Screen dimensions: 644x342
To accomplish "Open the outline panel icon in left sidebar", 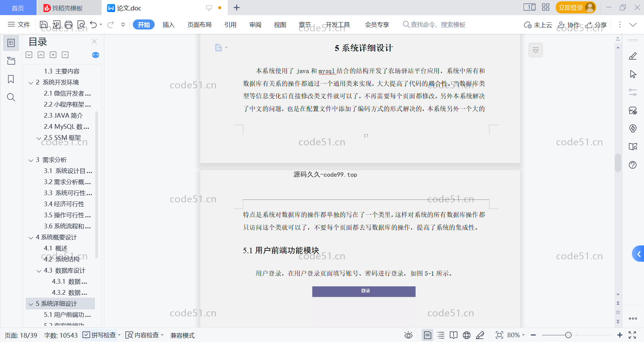I will pyautogui.click(x=11, y=43).
